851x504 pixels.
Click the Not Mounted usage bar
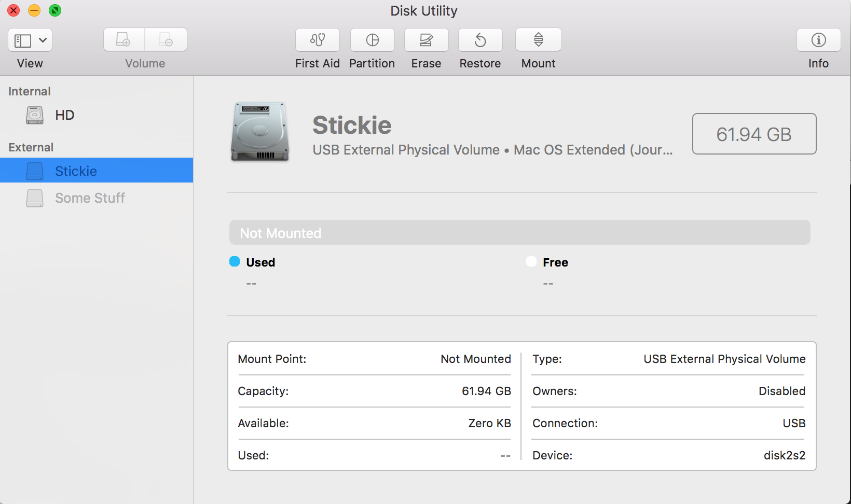tap(519, 233)
